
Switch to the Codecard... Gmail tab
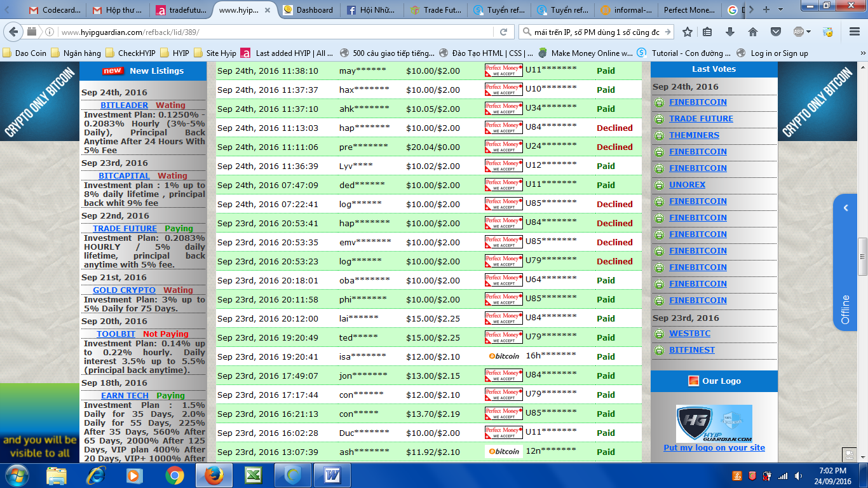pyautogui.click(x=54, y=10)
